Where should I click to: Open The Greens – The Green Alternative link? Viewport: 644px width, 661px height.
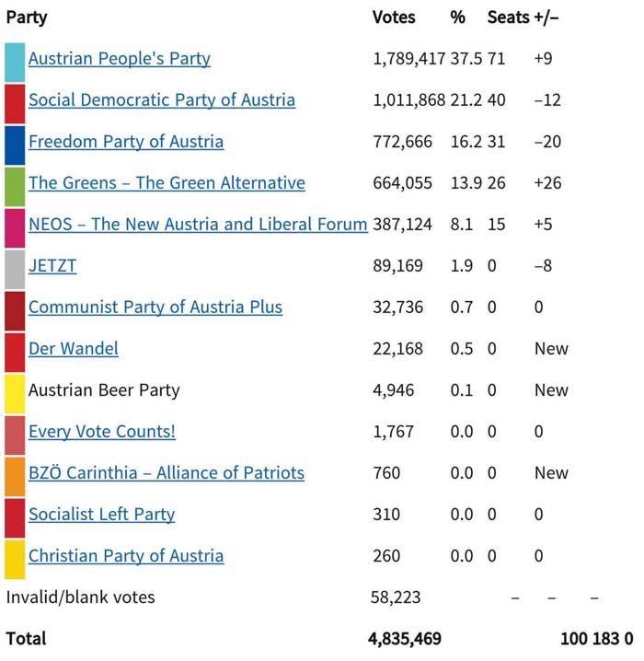(167, 183)
